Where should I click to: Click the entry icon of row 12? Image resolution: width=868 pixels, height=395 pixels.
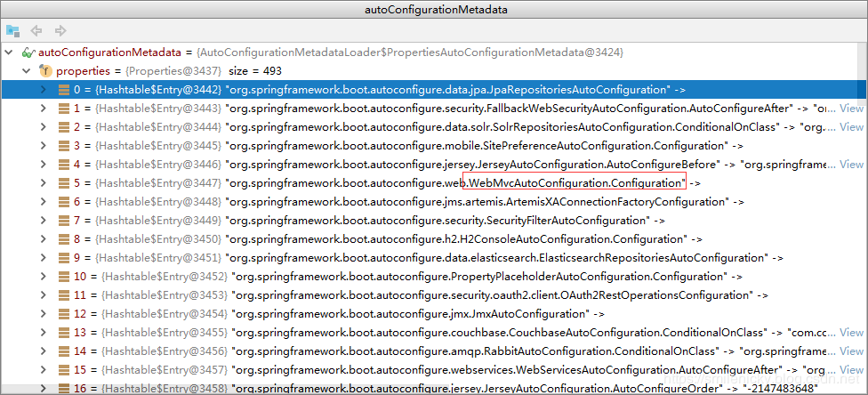pos(64,313)
